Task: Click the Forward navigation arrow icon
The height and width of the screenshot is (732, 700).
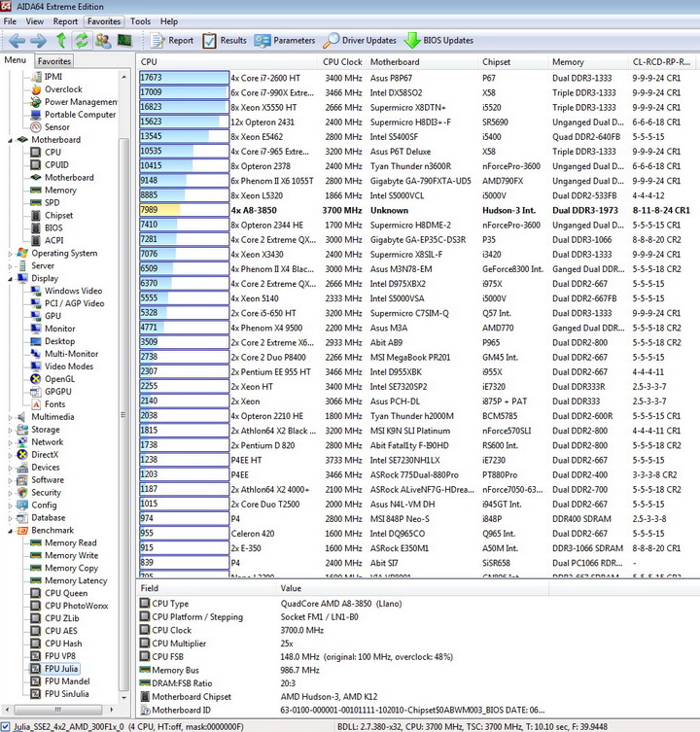Action: [38, 41]
